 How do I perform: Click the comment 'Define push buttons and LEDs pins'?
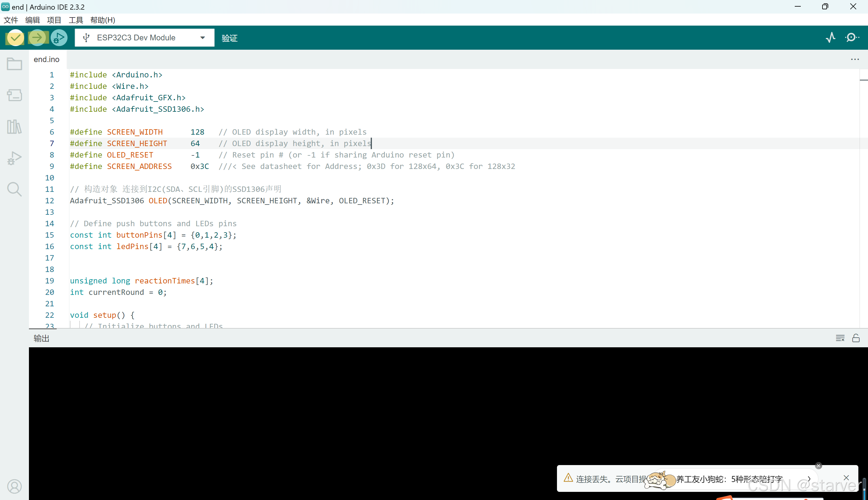[153, 223]
